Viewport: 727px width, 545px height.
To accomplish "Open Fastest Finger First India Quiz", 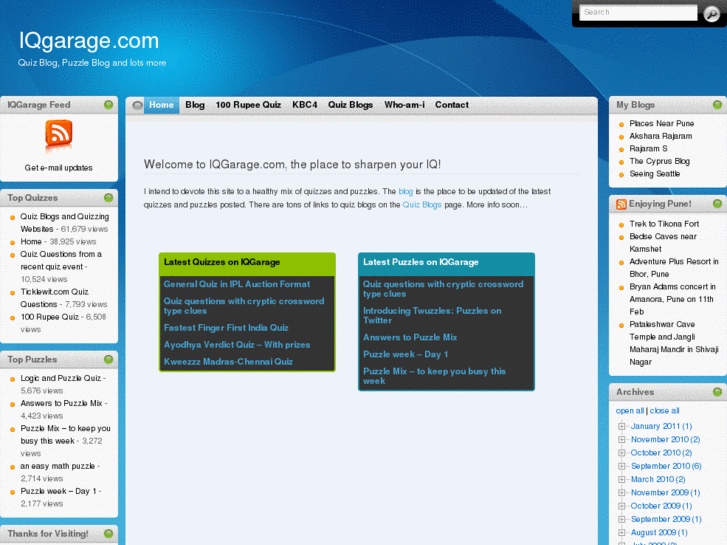I will coord(226,328).
